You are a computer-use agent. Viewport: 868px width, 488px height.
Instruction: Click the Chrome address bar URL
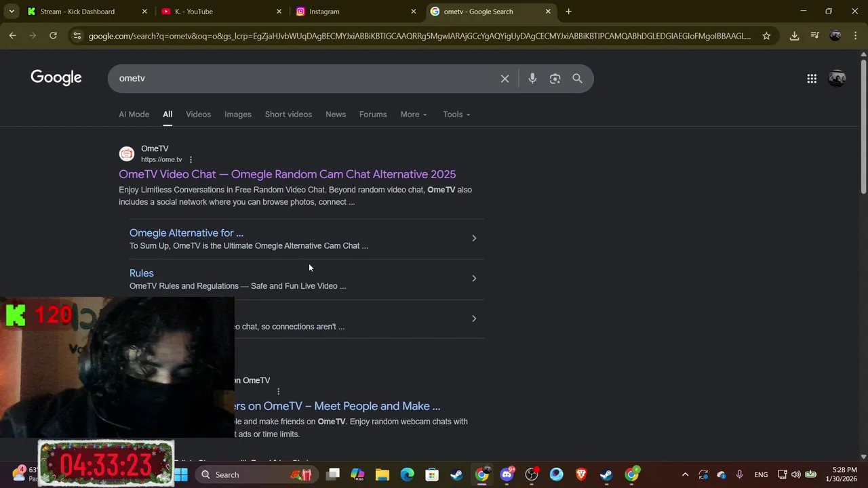click(x=419, y=36)
